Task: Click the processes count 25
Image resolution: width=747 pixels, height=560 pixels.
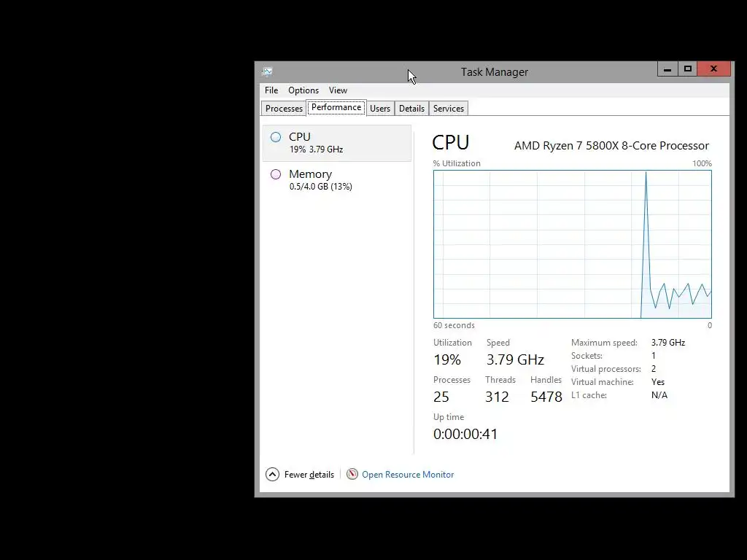Action: 441,397
